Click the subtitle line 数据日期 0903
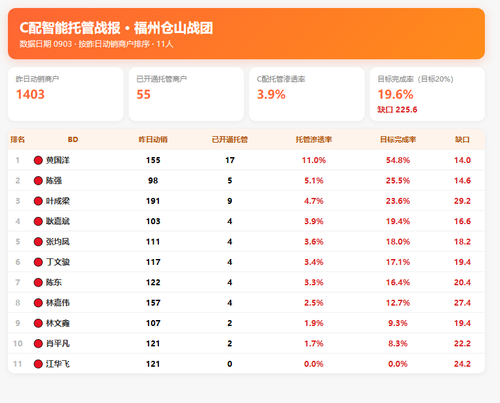500x403 pixels. [96, 44]
